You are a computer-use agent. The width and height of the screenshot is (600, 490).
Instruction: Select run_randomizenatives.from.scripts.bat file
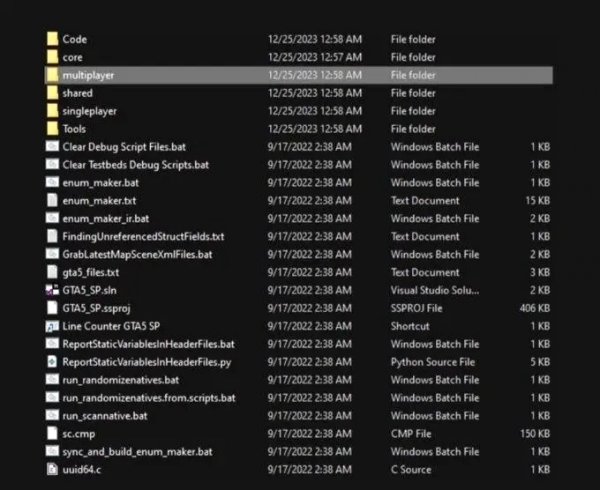point(148,398)
